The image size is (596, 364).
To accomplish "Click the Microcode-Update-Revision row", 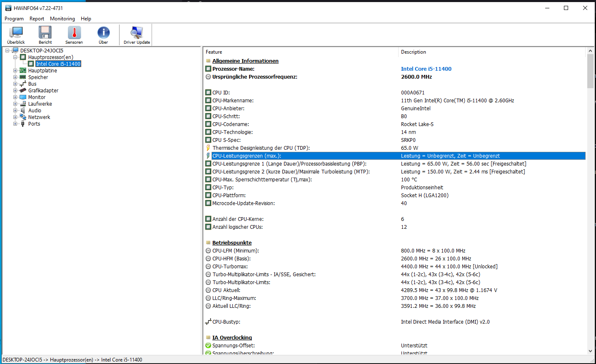I will tap(395, 203).
